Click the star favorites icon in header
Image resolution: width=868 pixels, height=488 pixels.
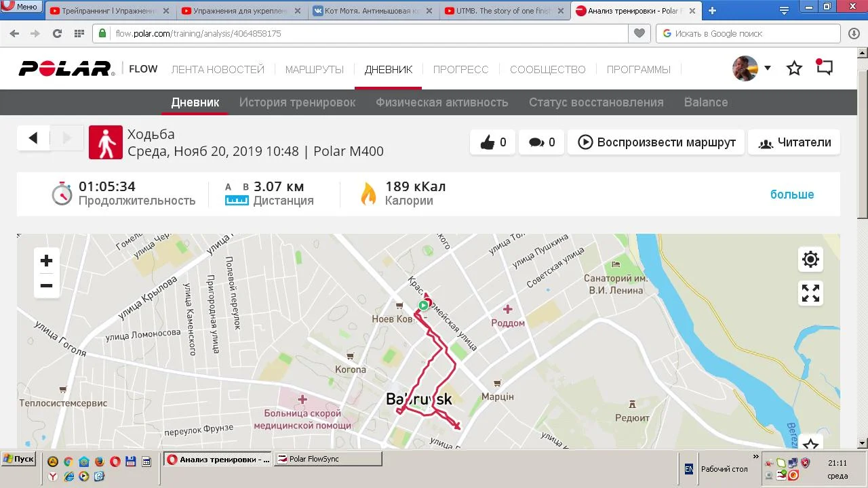[794, 68]
